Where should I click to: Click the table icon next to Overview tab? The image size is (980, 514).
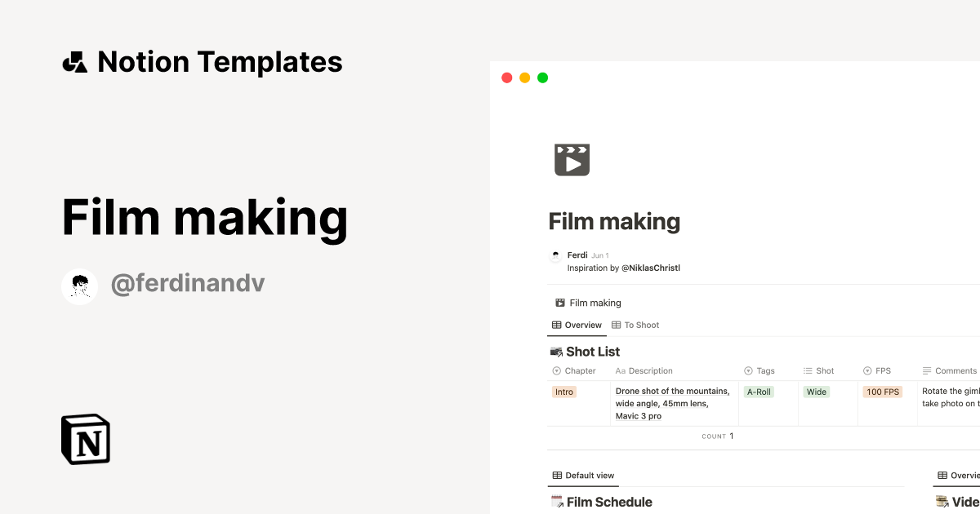(x=555, y=325)
